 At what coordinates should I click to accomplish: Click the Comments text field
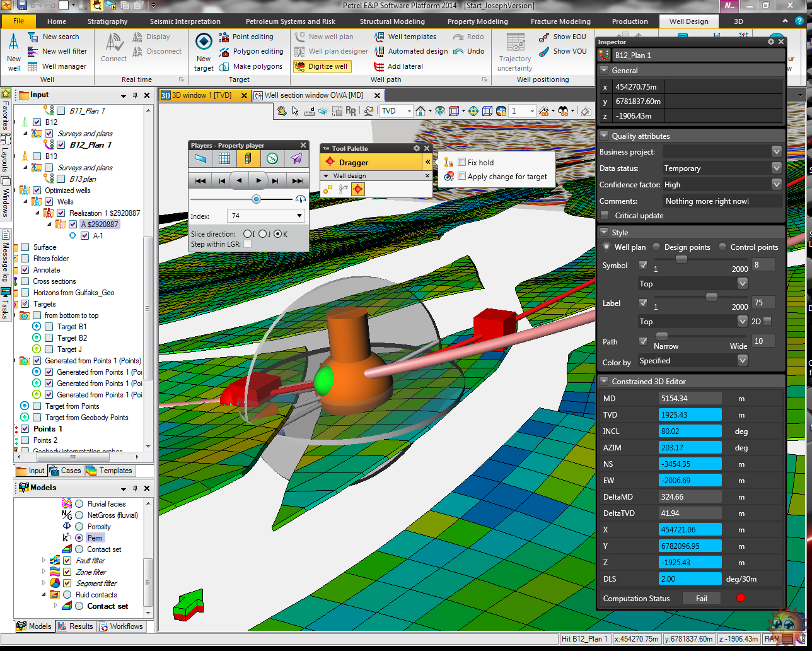tap(723, 201)
